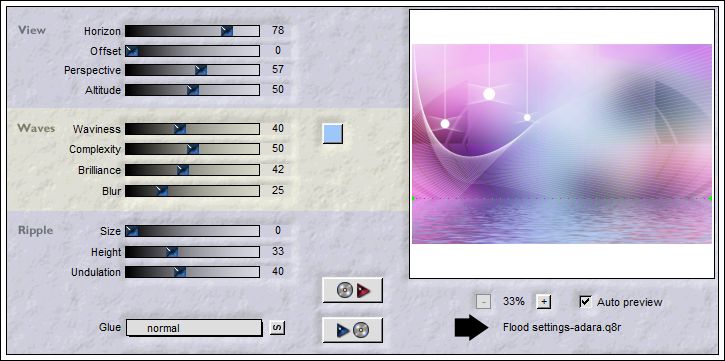725x361 pixels.
Task: Click the Complexity slider handle
Action: 193,149
